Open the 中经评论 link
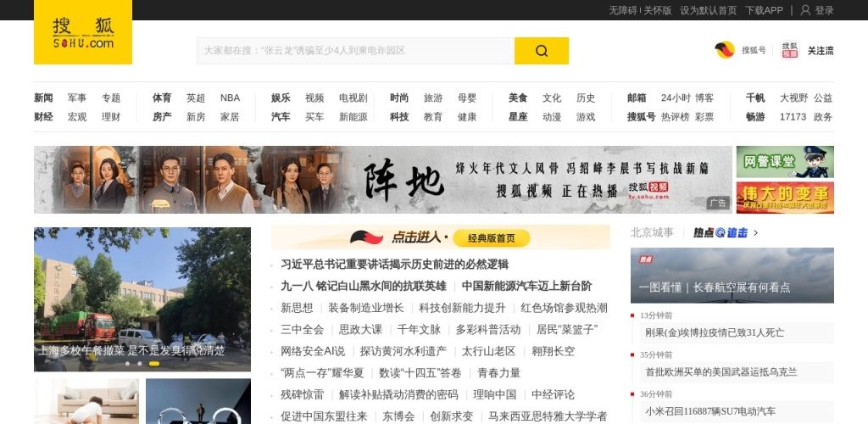 coord(553,394)
